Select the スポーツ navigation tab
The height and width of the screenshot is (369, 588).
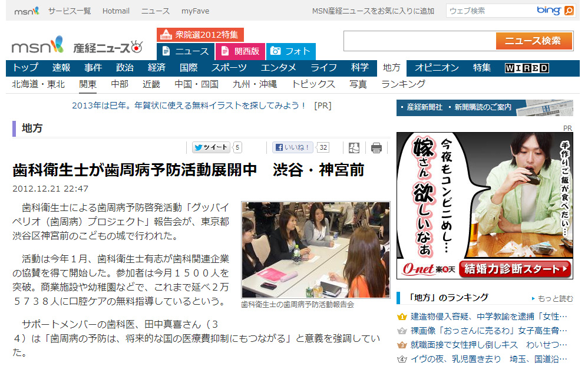[x=229, y=68]
